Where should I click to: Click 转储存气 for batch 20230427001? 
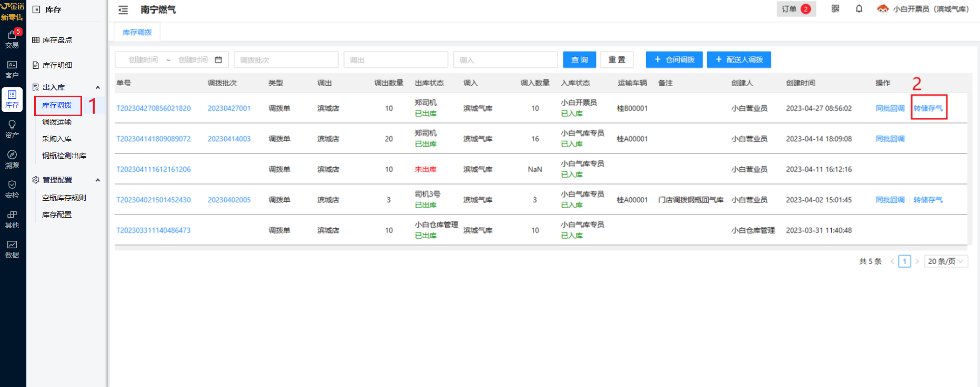click(928, 108)
